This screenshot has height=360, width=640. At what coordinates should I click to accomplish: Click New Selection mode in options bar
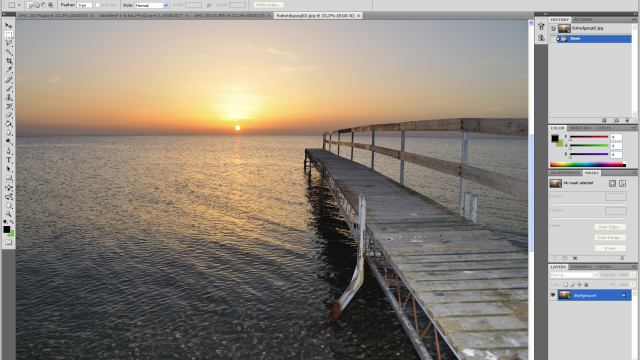click(30, 5)
